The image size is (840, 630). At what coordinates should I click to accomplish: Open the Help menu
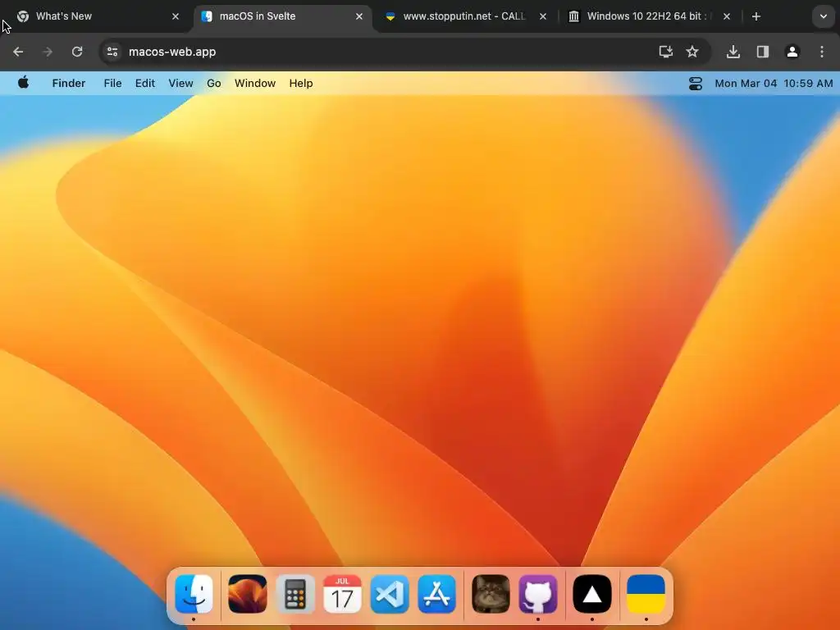click(301, 83)
